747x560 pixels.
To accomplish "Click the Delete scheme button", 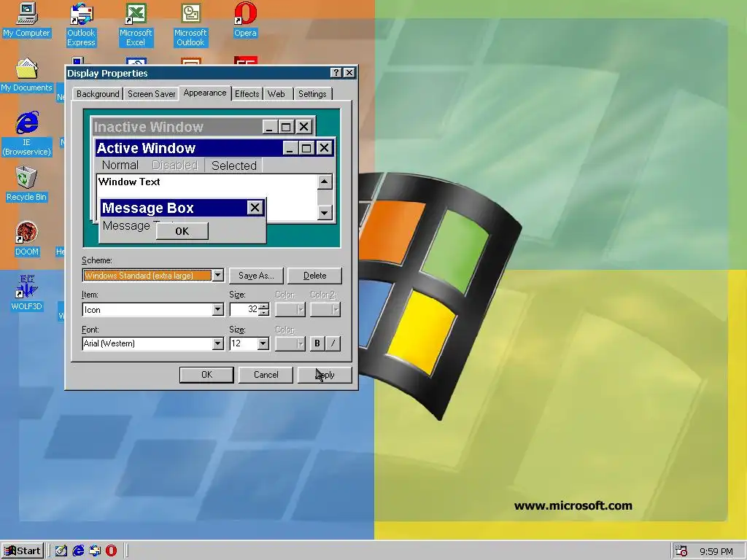I will pos(315,275).
